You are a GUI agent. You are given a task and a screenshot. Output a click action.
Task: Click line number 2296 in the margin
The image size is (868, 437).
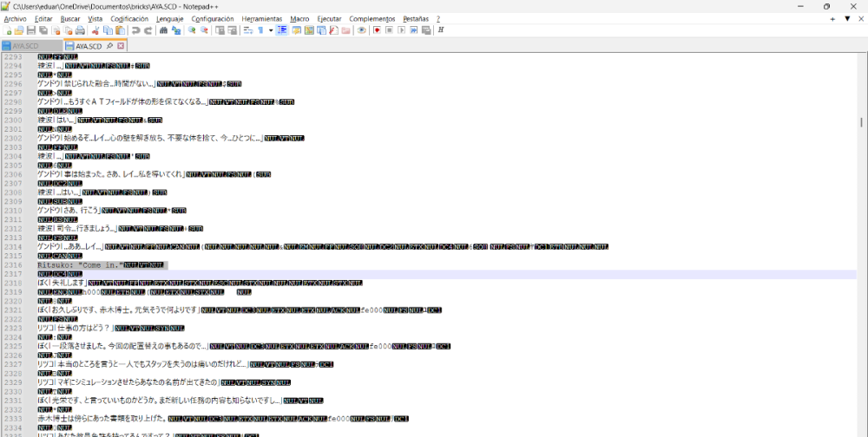pyautogui.click(x=13, y=84)
